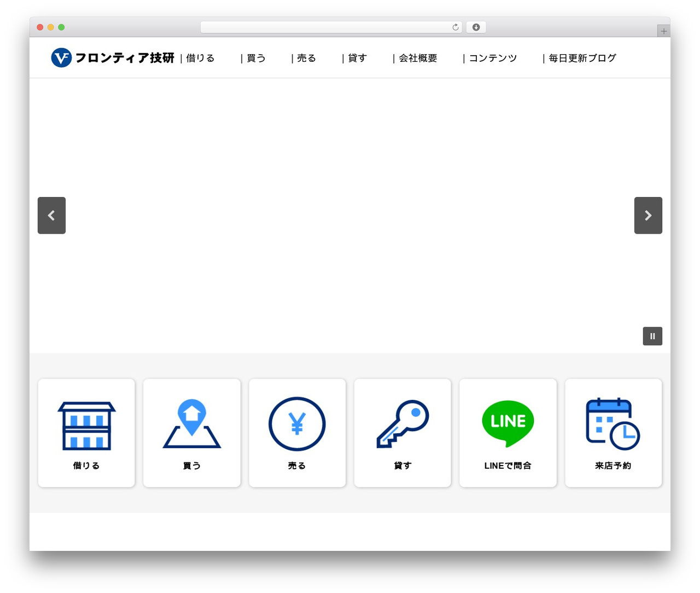Open the コンテンツ menu item

pyautogui.click(x=493, y=58)
